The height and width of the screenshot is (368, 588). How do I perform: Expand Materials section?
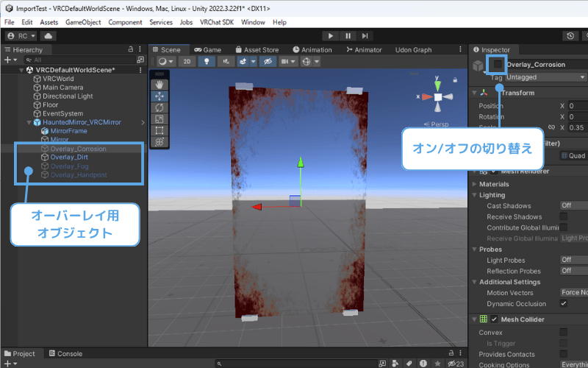coord(474,184)
